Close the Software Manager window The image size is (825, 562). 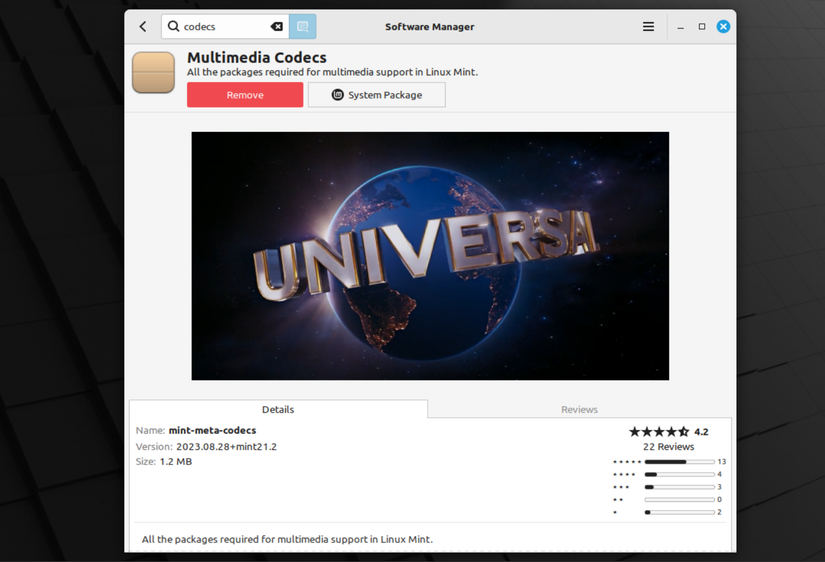[x=723, y=27]
